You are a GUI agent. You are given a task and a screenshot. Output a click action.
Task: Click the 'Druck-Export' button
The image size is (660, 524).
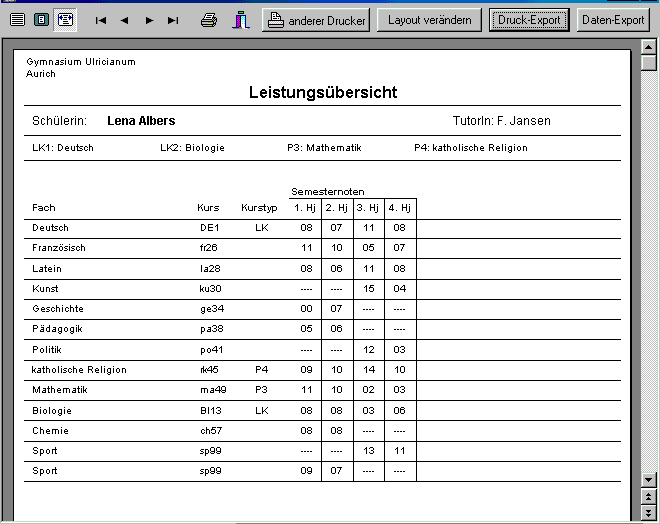(530, 20)
